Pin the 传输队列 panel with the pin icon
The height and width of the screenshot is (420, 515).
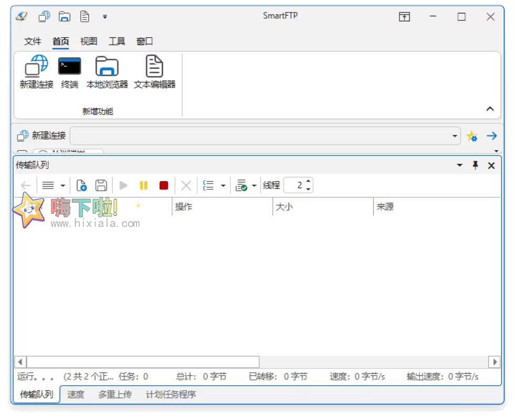[x=475, y=165]
